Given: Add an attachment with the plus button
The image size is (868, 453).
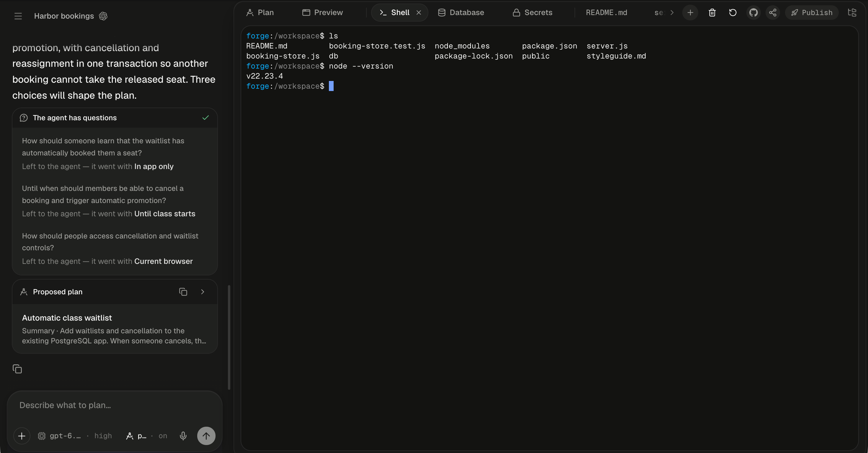Looking at the screenshot, I should pos(22,436).
